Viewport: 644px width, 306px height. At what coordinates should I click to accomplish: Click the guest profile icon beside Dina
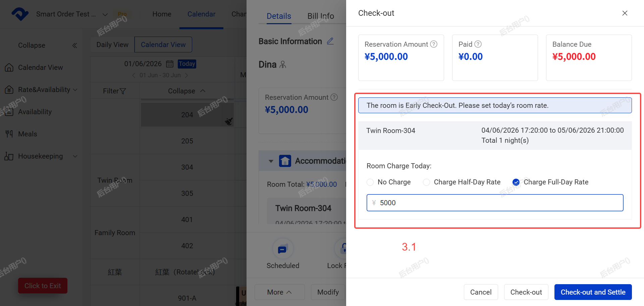(x=283, y=64)
